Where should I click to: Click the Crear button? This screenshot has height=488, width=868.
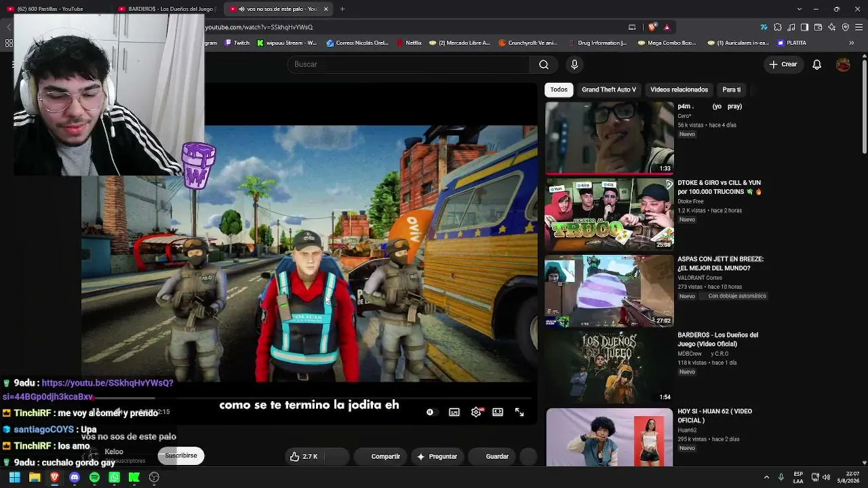[x=783, y=64]
